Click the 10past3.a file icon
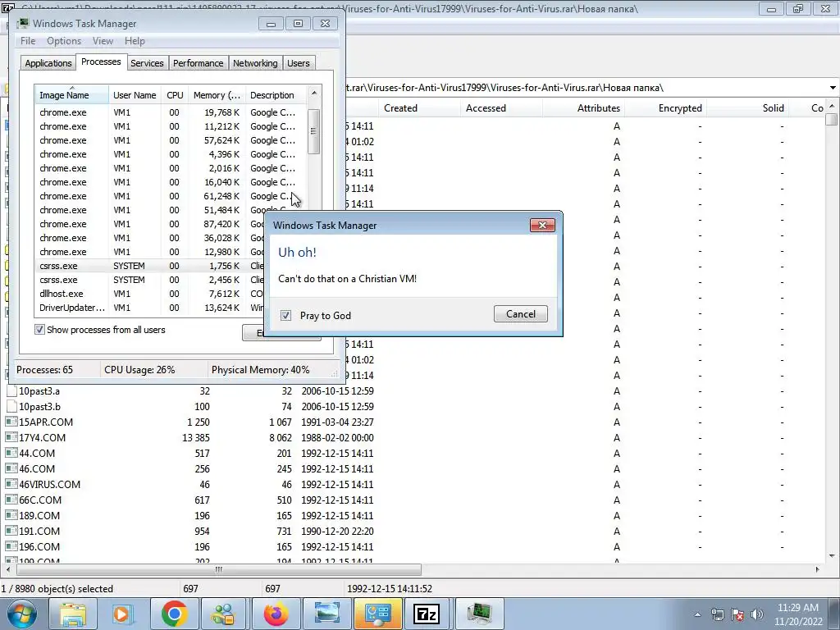This screenshot has width=840, height=630. click(x=11, y=391)
